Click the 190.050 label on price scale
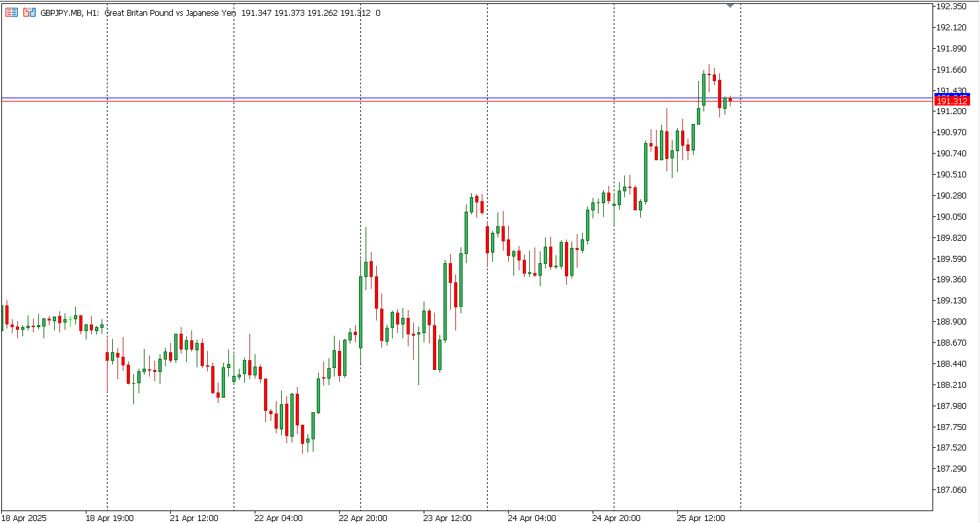Image resolution: width=980 pixels, height=523 pixels. (x=952, y=217)
